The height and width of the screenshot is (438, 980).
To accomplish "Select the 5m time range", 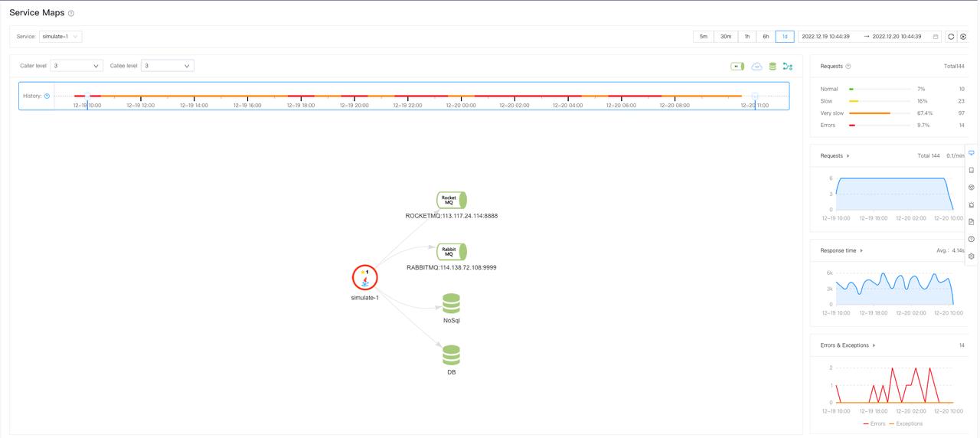I will point(704,37).
